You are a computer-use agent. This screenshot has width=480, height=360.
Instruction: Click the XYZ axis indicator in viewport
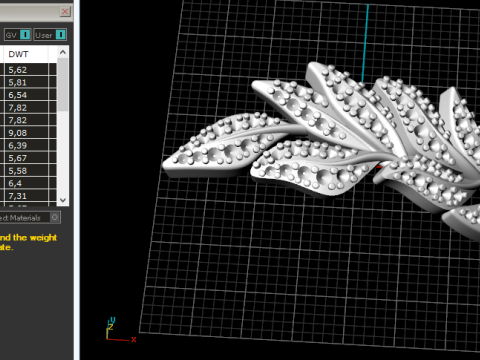[121, 330]
